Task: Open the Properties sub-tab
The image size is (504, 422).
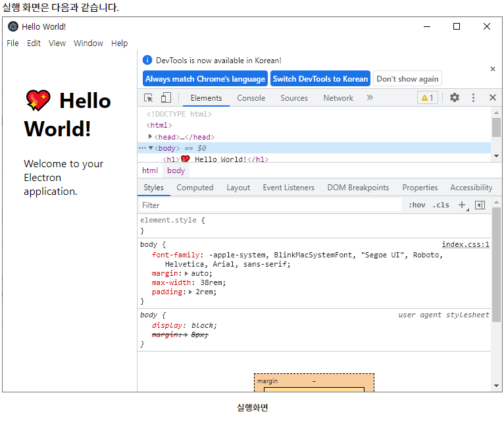Action: (x=420, y=188)
